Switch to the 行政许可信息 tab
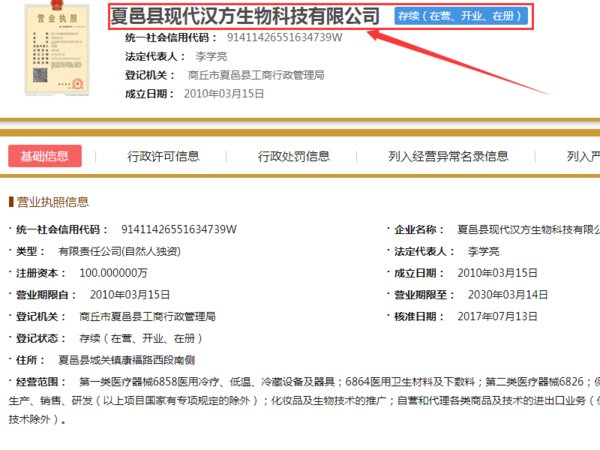 coord(163,156)
